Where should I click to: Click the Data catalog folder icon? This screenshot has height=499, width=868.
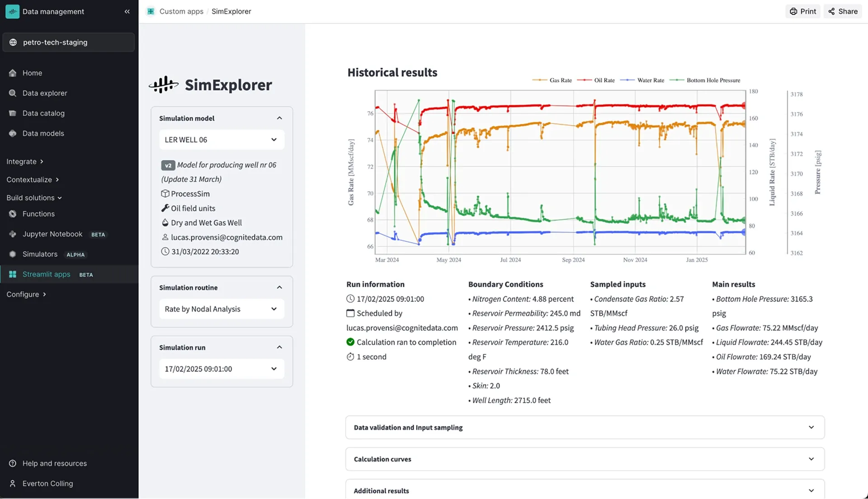click(13, 113)
